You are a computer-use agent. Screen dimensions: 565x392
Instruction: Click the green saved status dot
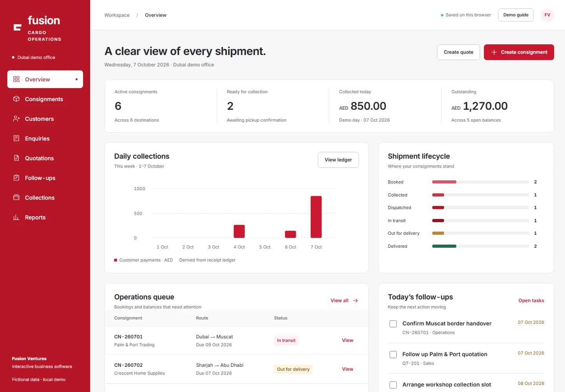pyautogui.click(x=442, y=15)
